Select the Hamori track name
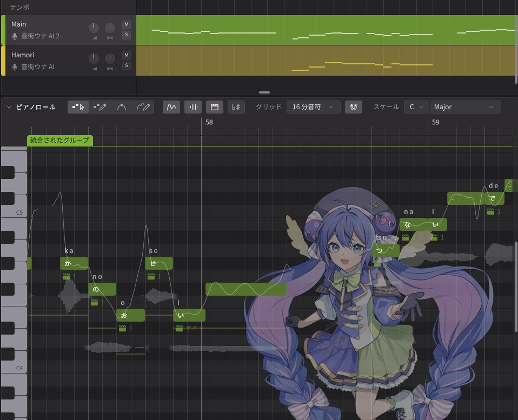Viewport: 518px width, 420px height. [22, 55]
